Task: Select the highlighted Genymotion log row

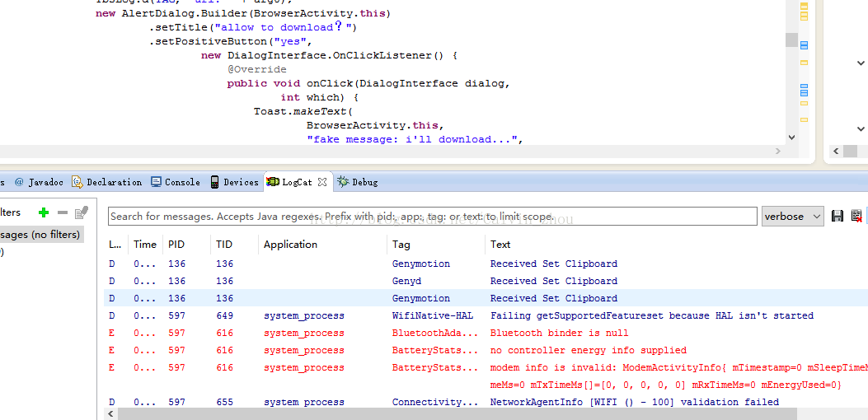Action: [x=486, y=298]
